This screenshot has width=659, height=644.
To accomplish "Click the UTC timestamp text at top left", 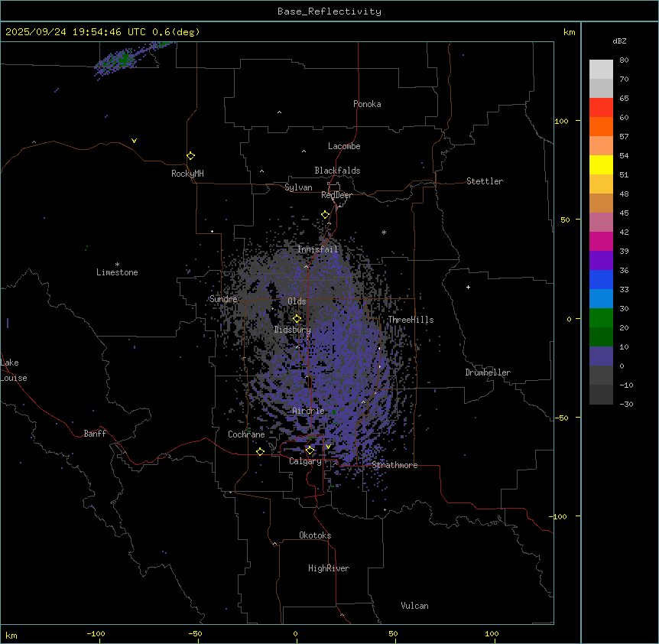I will click(x=102, y=32).
